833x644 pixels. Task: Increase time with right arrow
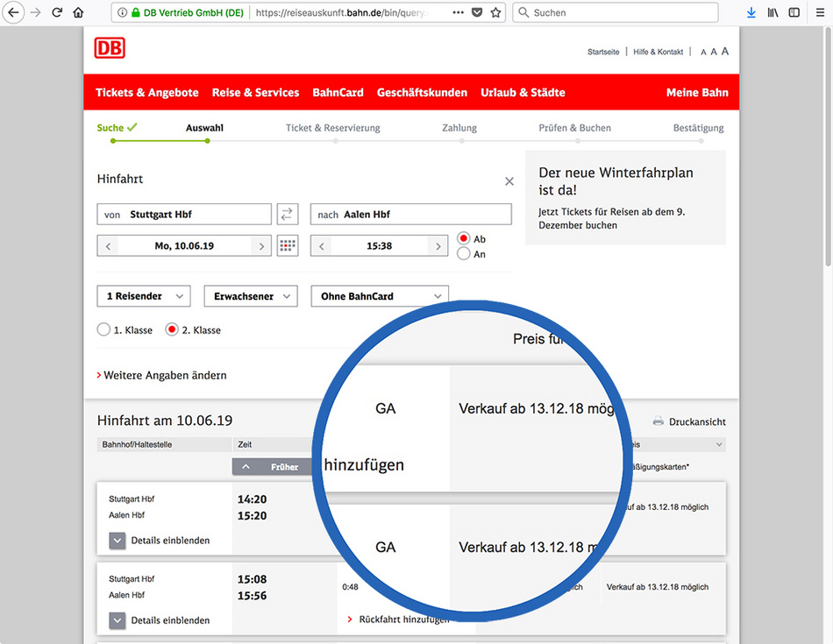pos(438,246)
